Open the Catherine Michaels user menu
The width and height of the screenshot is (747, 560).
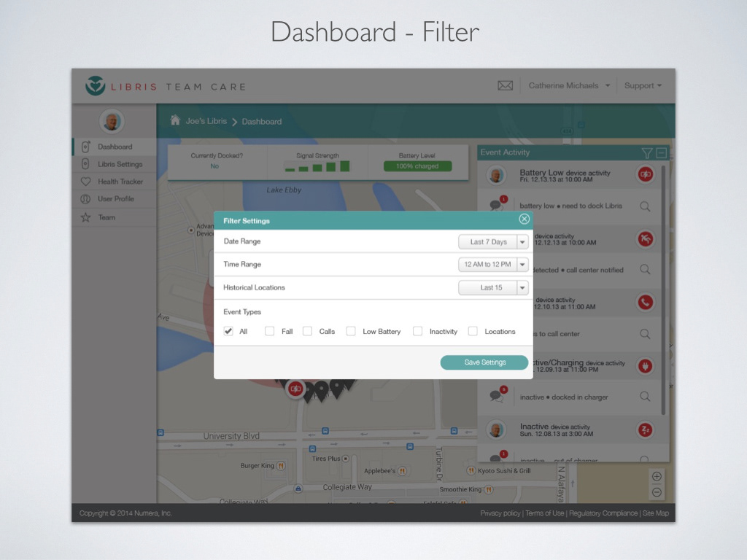[569, 86]
